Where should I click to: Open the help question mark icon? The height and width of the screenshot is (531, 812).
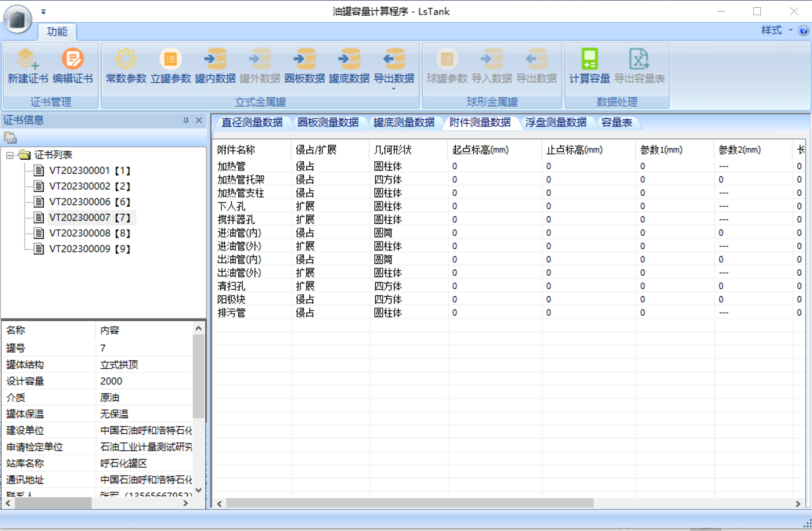(x=803, y=31)
